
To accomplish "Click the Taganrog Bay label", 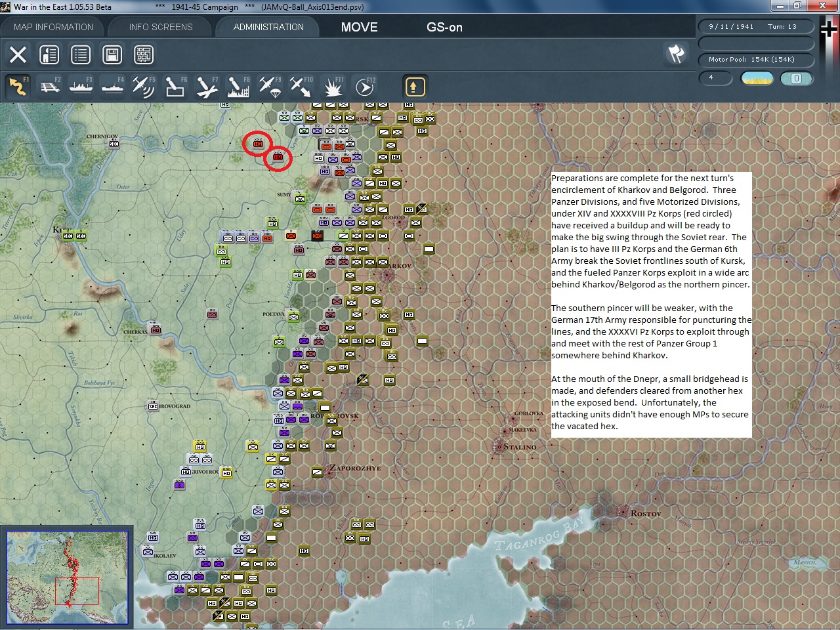I will pos(538,535).
